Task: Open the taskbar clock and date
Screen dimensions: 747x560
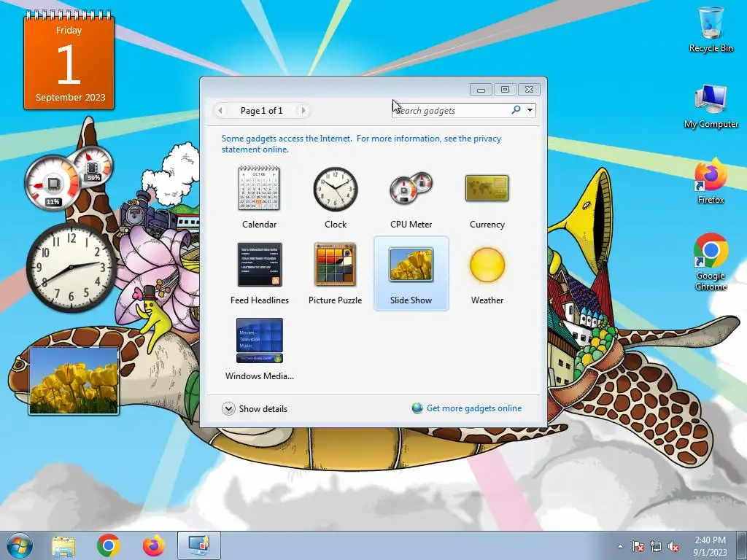Action: pos(710,546)
